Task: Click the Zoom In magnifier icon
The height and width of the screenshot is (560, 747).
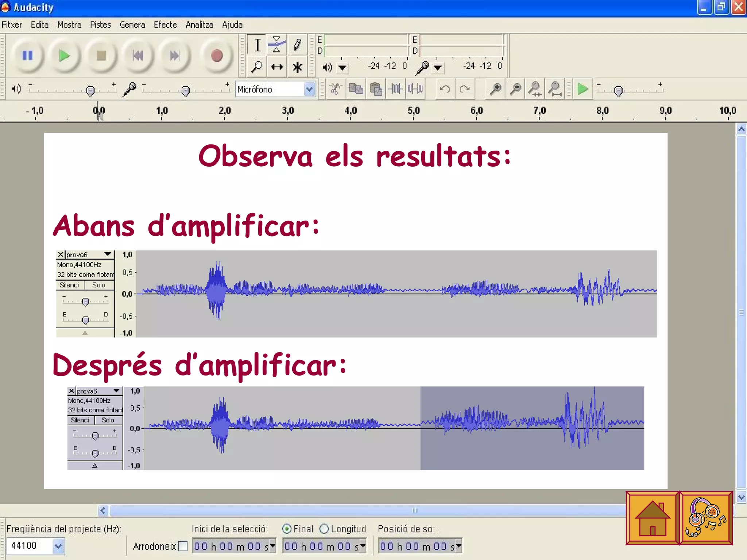Action: [495, 89]
